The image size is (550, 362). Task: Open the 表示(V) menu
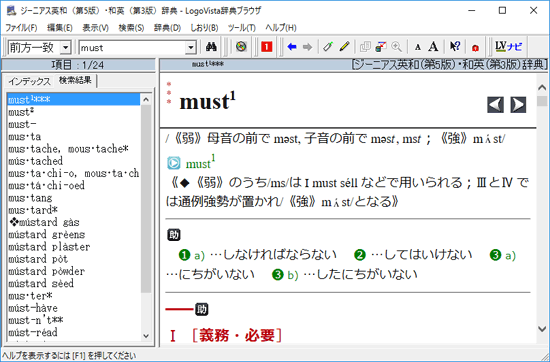(x=95, y=28)
